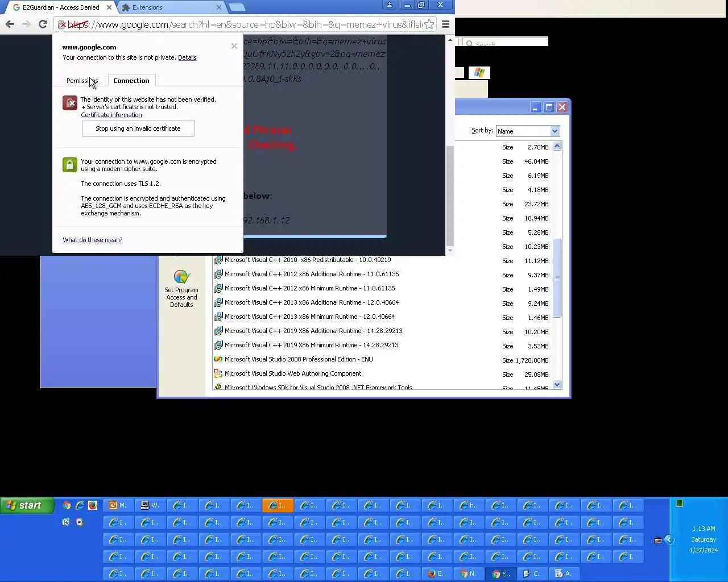Switch to the 'M.' taskbar button
Image resolution: width=728 pixels, height=582 pixels.
tap(119, 505)
